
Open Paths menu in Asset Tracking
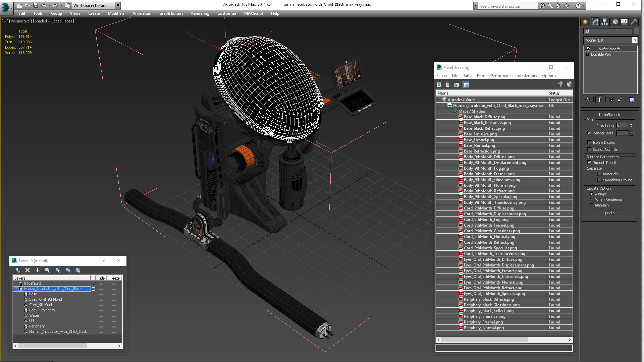click(x=467, y=76)
